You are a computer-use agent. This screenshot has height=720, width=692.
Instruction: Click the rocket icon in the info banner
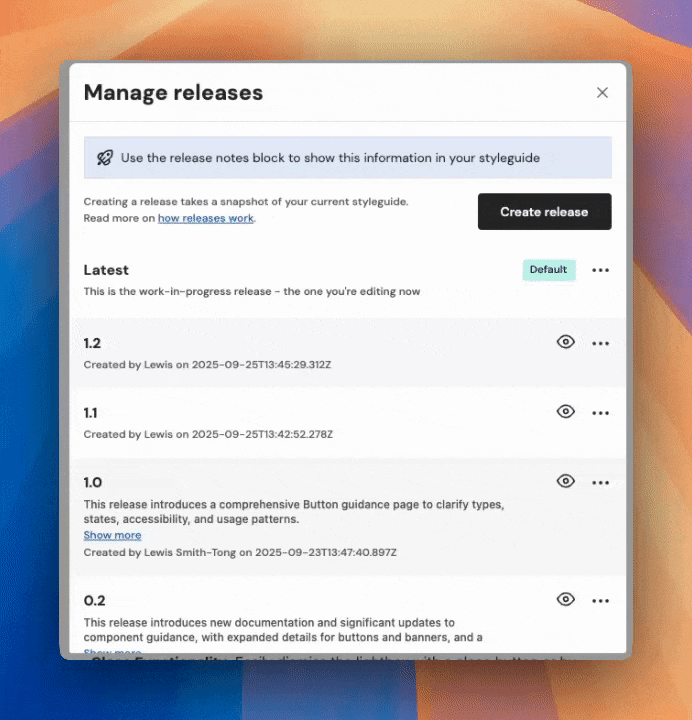[105, 158]
